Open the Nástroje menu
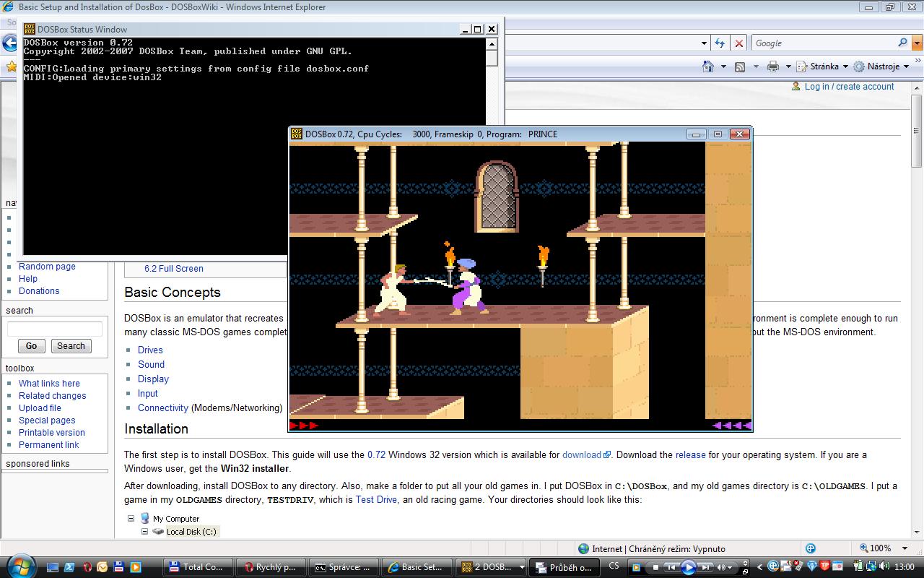 (881, 66)
